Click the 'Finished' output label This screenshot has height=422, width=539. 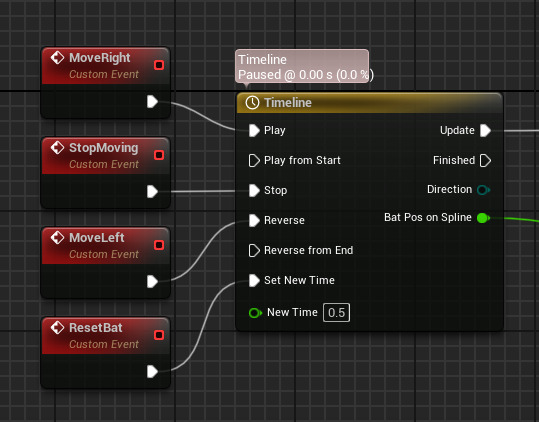coord(454,160)
